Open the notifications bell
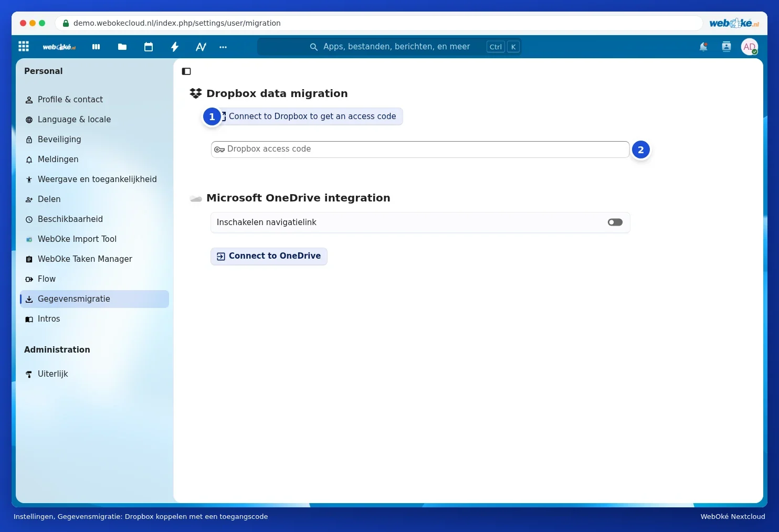Screen dimensions: 779x532 point(703,47)
